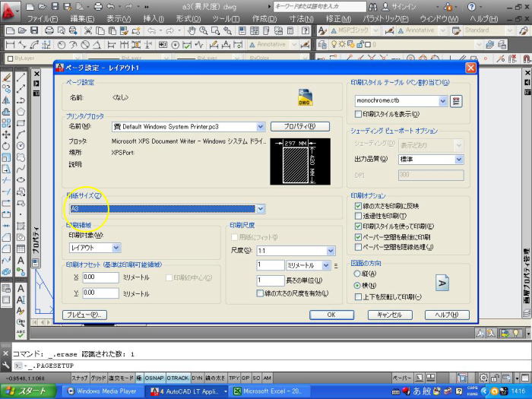Open the A3 paper size dropdown
532x399 pixels.
click(x=261, y=209)
